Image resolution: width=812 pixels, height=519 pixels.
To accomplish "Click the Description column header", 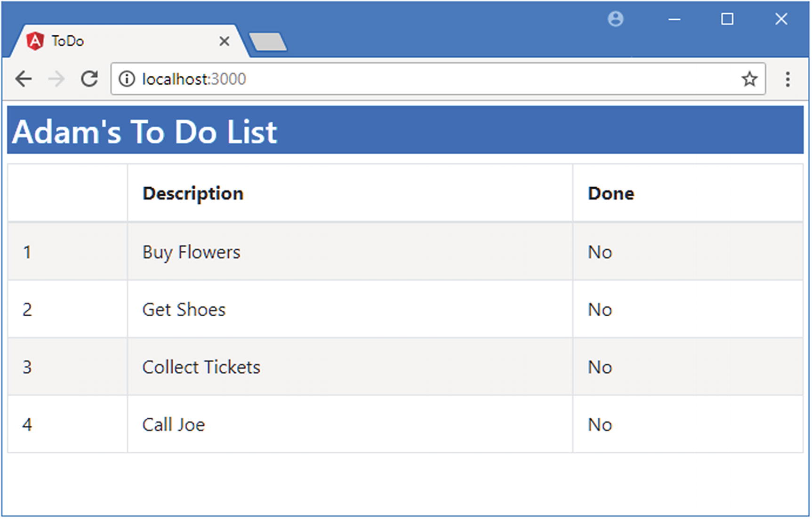I will tap(193, 193).
